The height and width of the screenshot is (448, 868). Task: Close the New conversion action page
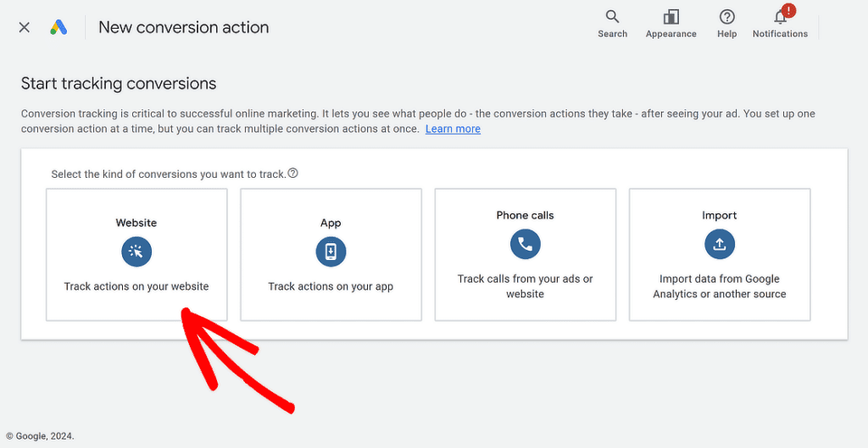[24, 27]
